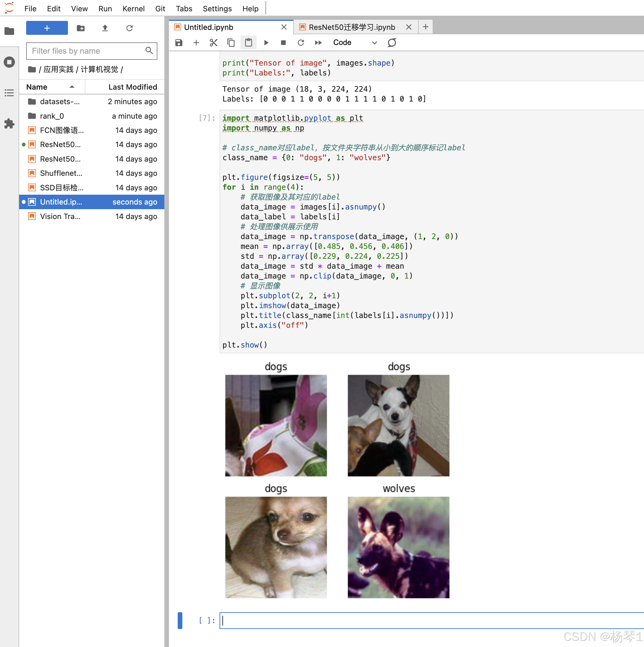644x647 pixels.
Task: Click the wolves image thumbnail
Action: point(399,547)
